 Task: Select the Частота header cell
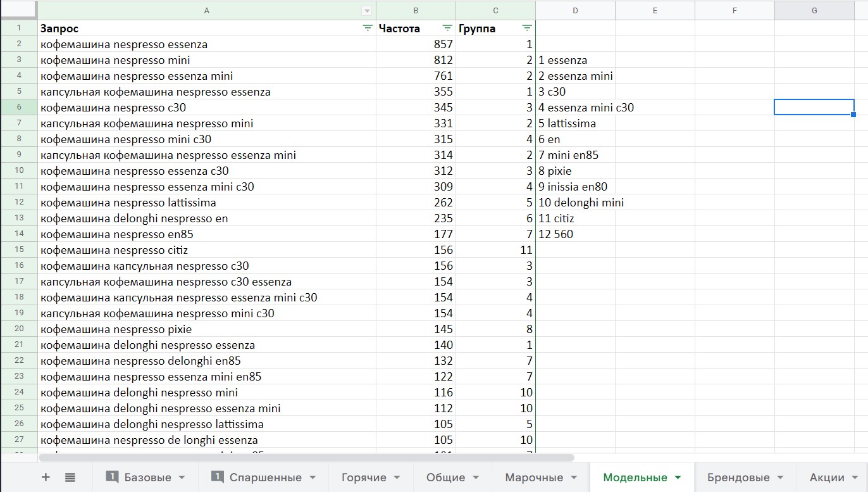[x=416, y=28]
